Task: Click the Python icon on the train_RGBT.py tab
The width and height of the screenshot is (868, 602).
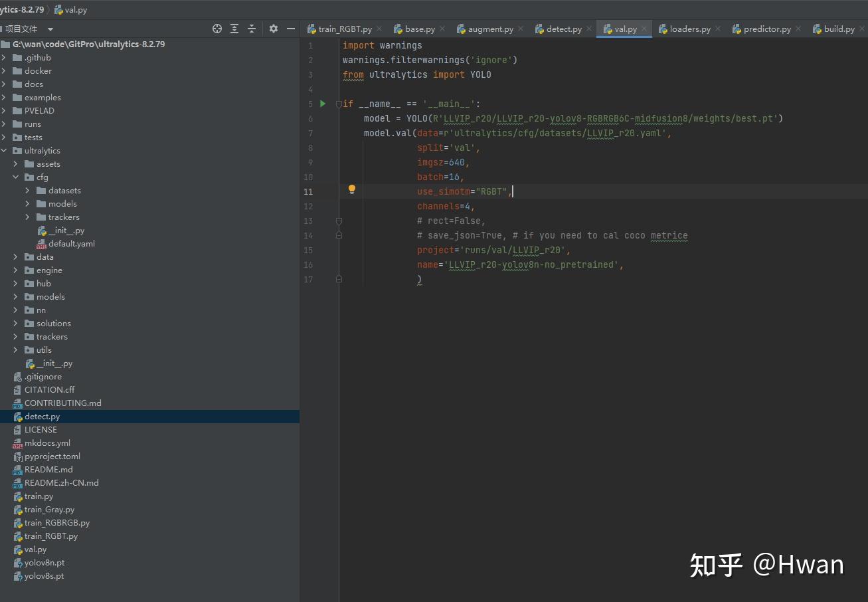Action: [312, 29]
